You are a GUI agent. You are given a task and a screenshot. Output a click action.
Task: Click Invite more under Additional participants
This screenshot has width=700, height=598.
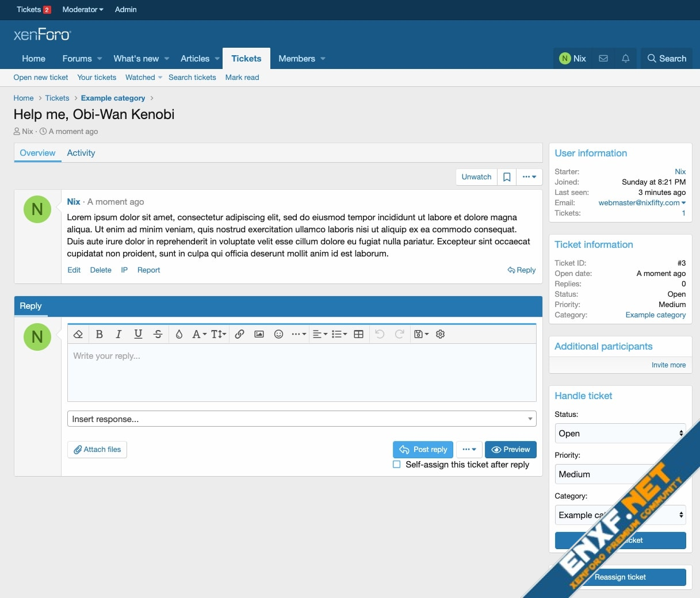point(668,365)
